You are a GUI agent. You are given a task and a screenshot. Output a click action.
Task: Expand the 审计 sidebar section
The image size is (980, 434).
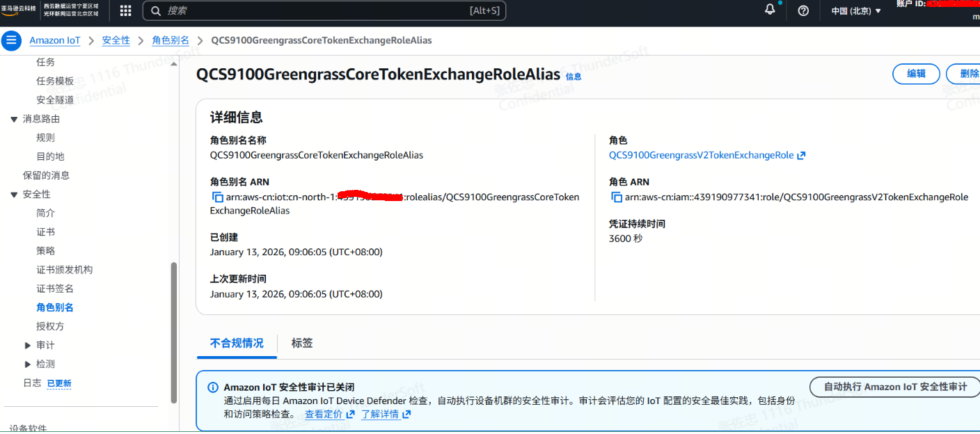pyautogui.click(x=28, y=345)
